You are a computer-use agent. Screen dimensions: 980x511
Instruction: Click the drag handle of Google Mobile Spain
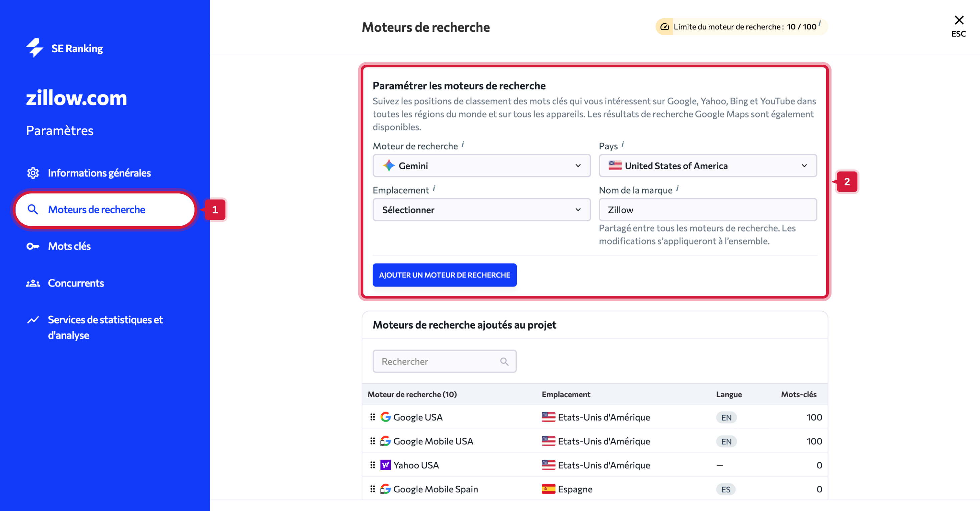click(372, 489)
